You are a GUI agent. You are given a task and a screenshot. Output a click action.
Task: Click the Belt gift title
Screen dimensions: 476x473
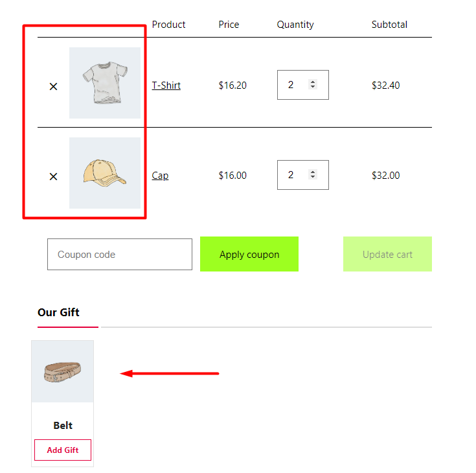(x=63, y=425)
